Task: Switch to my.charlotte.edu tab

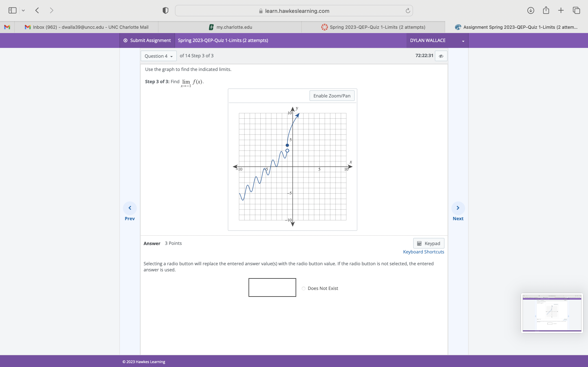Action: [230, 27]
